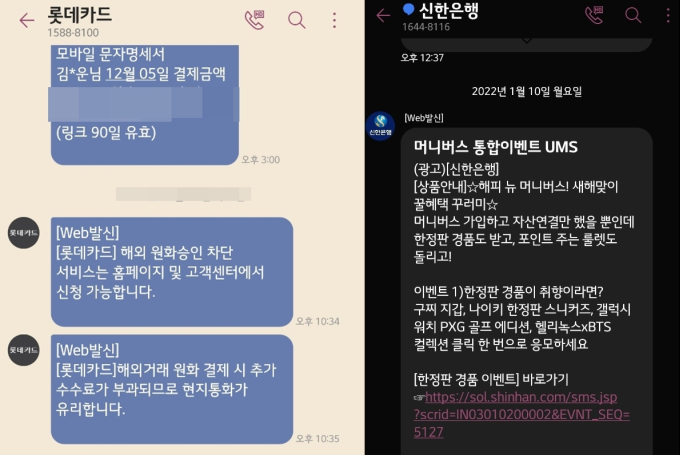680x455 pixels.
Task: Tap the 신한은행 contact name header
Action: click(449, 10)
